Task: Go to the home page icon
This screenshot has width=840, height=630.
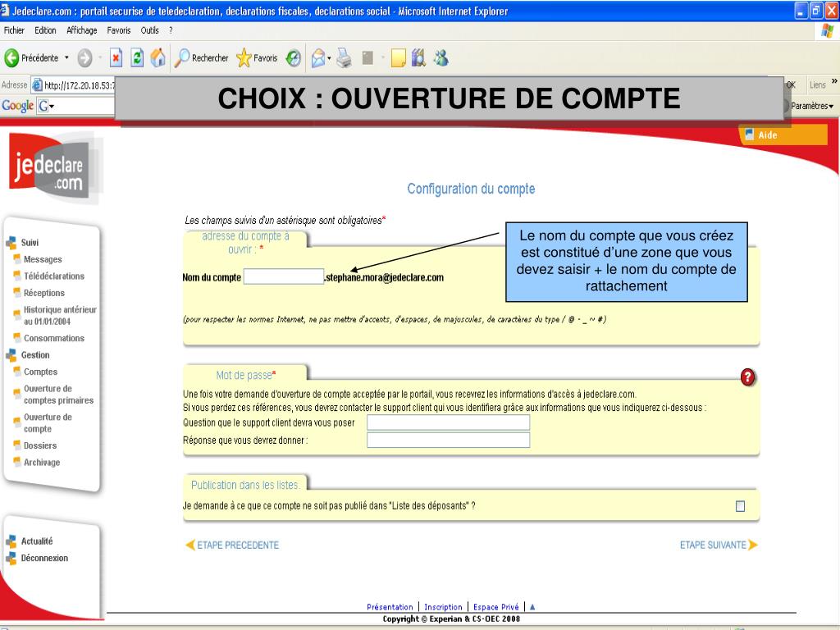Action: tap(157, 58)
